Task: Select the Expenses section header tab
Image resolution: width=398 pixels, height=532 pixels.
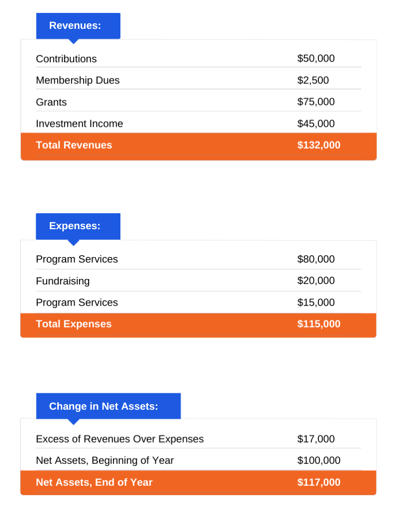Action: 78,226
